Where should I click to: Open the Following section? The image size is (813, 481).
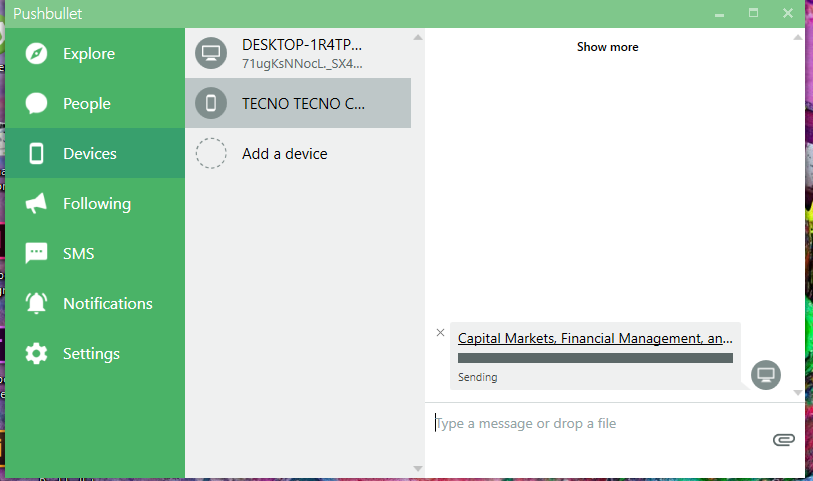click(95, 203)
